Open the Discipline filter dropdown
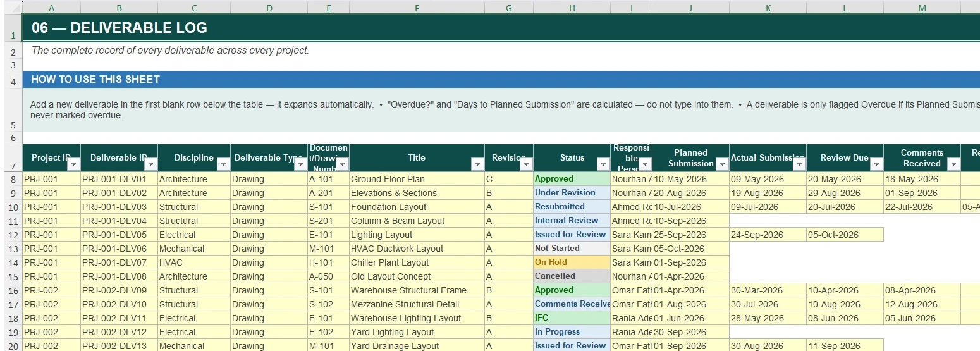Image resolution: width=980 pixels, height=351 pixels. (223, 164)
